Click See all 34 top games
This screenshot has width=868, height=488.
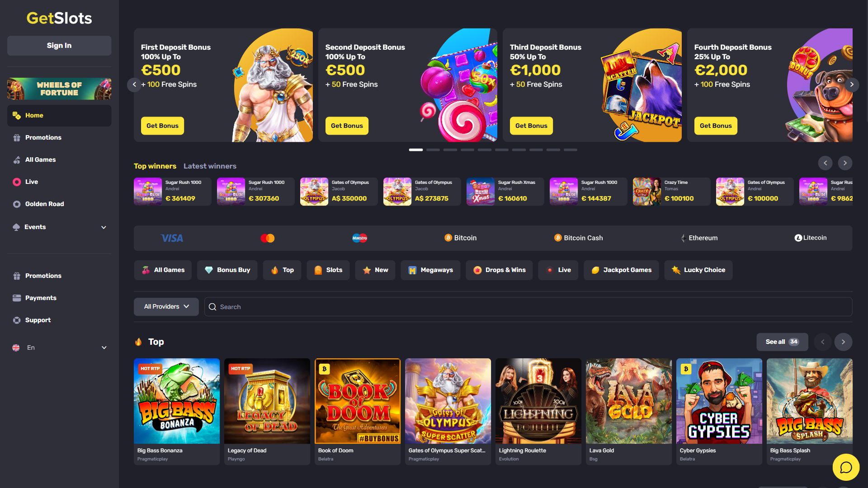782,342
